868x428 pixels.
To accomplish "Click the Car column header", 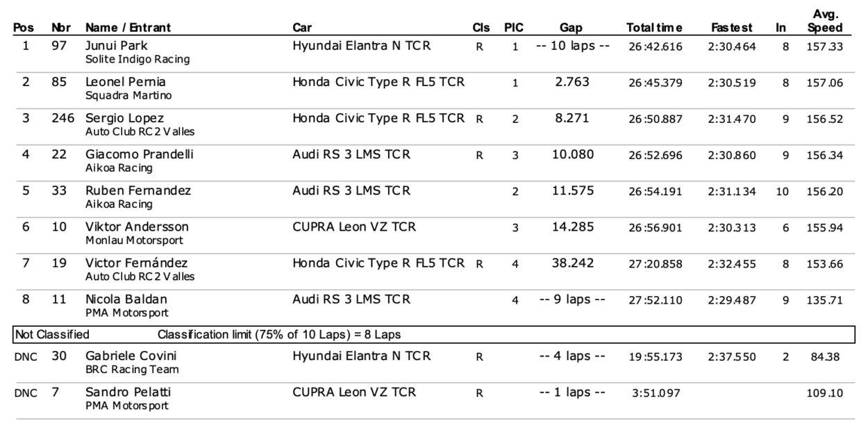I will click(x=302, y=28).
